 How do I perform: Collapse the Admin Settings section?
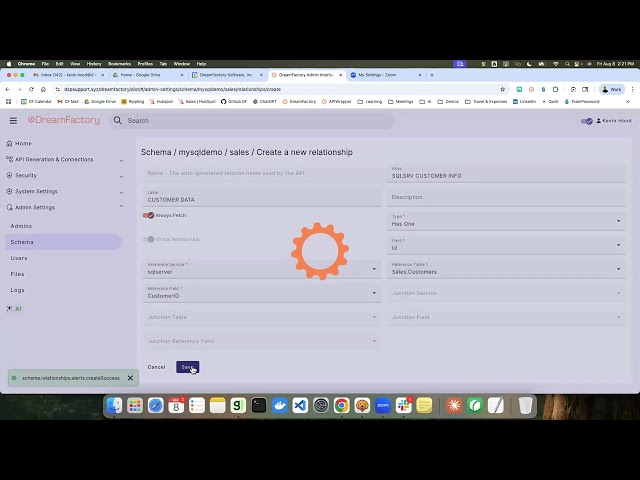(64, 207)
